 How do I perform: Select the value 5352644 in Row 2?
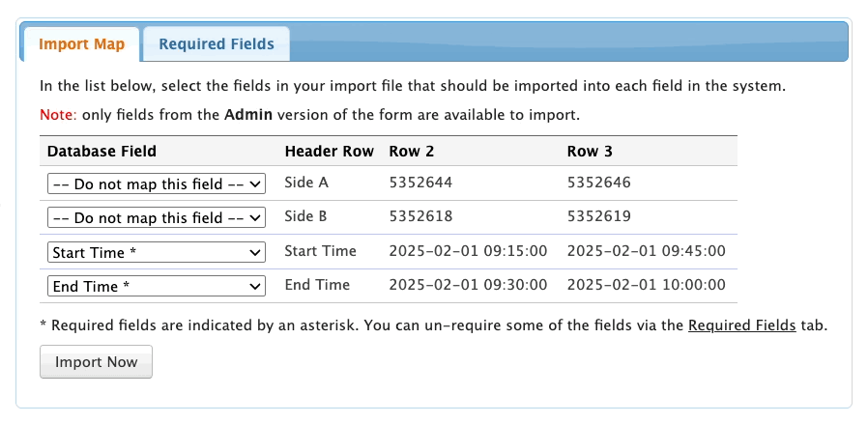(420, 183)
